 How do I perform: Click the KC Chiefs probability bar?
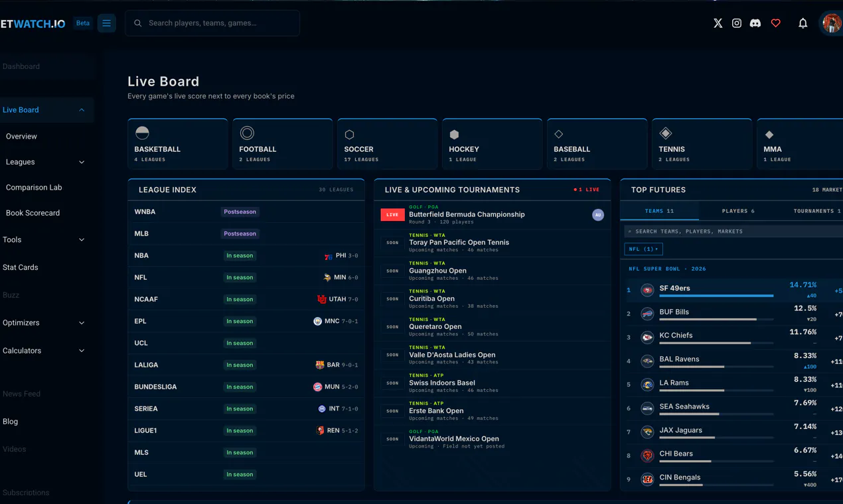[716, 343]
